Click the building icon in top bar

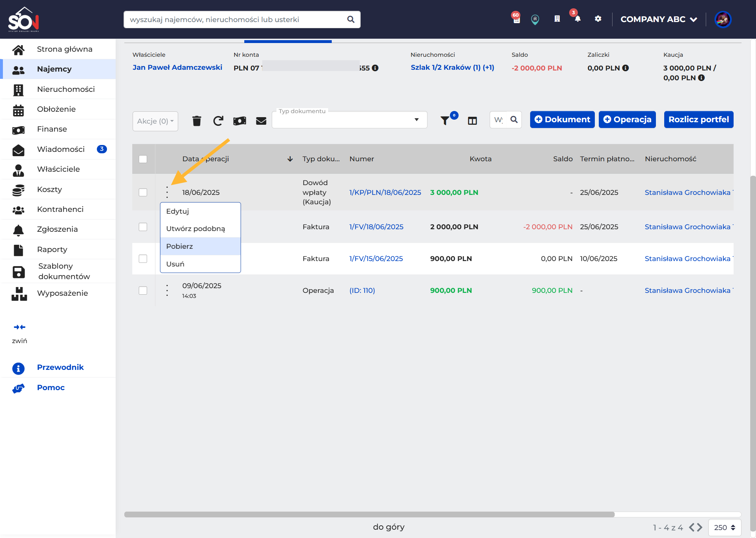point(557,19)
